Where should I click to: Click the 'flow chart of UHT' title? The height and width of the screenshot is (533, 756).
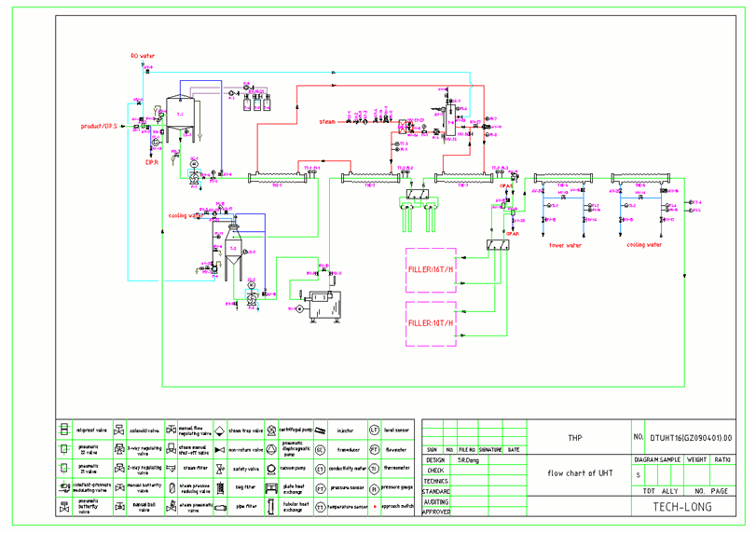coord(580,471)
